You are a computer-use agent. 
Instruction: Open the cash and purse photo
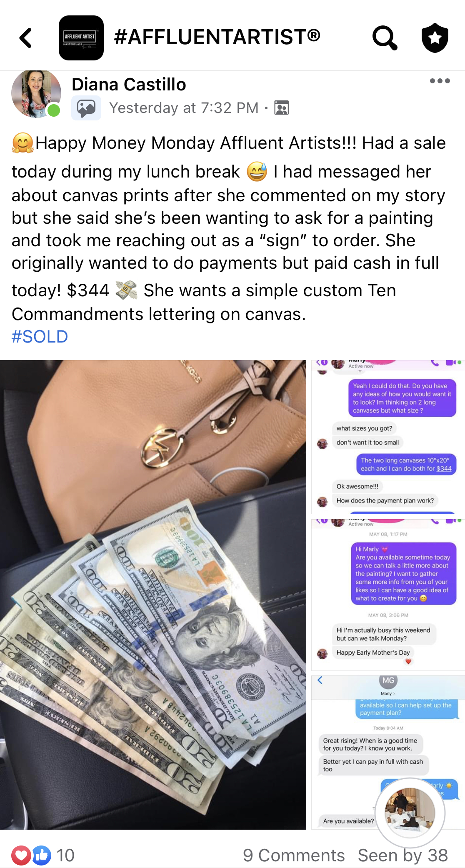tap(153, 595)
